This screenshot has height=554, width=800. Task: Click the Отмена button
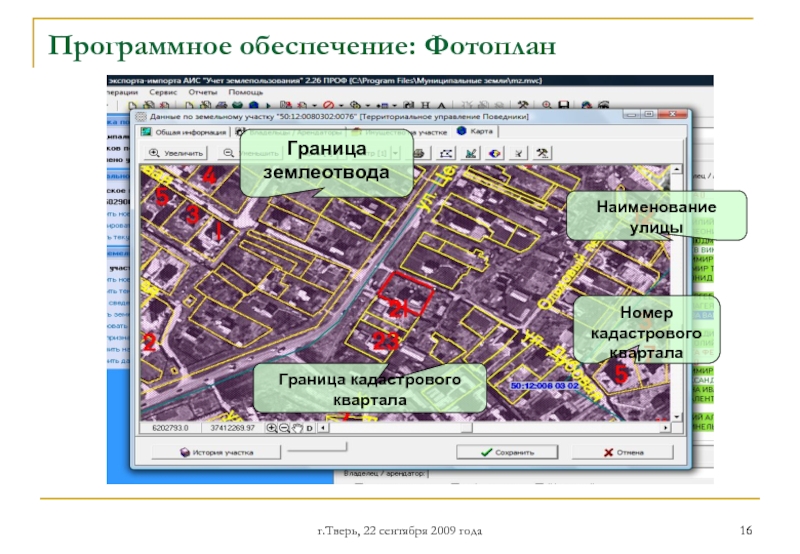click(x=624, y=452)
